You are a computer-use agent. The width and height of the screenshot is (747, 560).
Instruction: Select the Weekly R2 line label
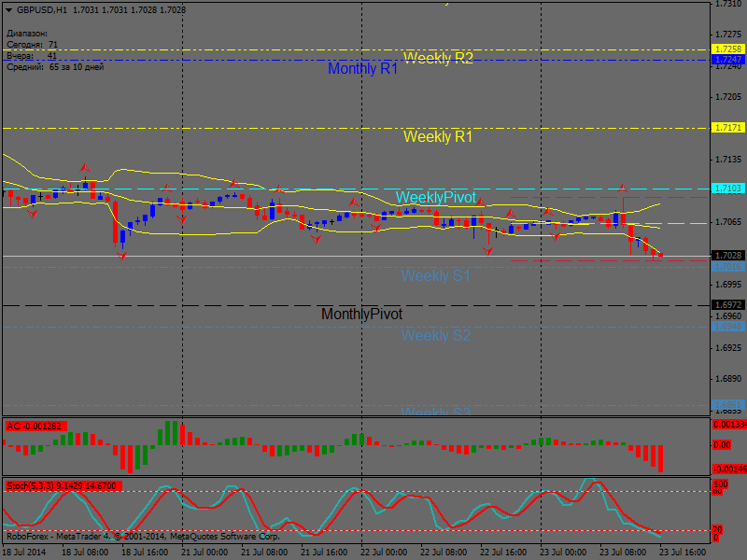[438, 58]
